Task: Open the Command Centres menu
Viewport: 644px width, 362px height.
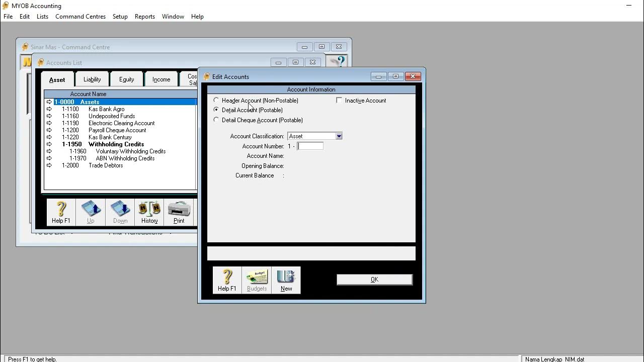Action: point(80,17)
